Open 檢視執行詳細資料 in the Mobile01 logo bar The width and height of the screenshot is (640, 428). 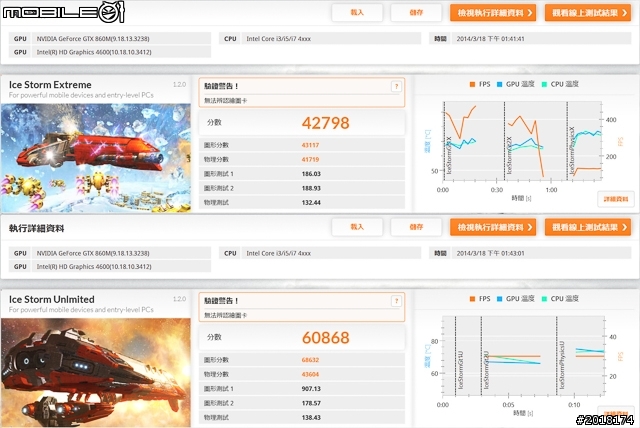point(495,13)
